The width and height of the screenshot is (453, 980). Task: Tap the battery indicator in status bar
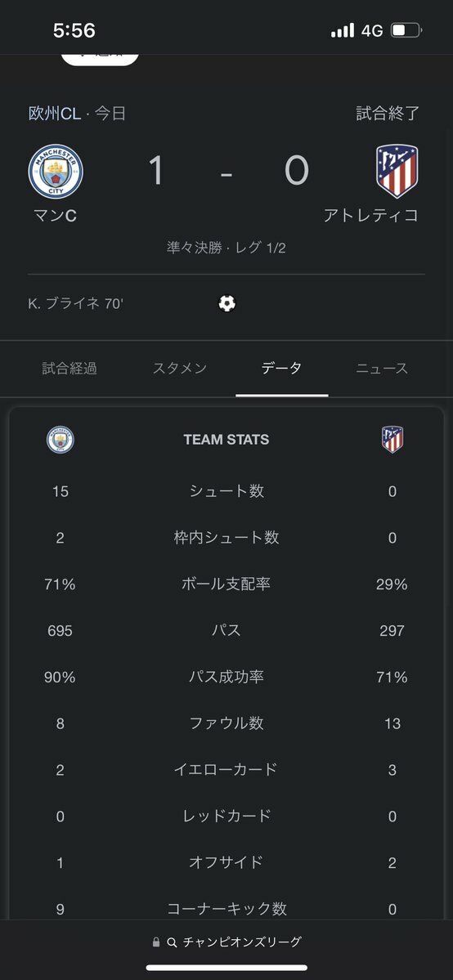[x=406, y=30]
